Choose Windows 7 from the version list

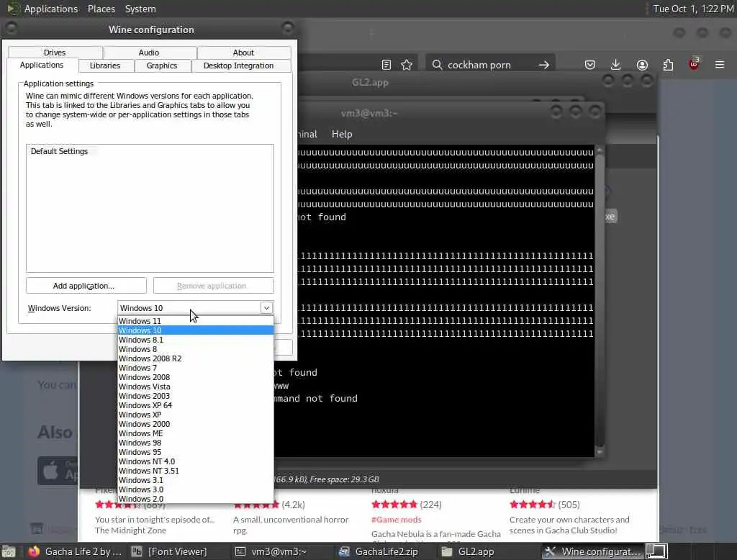(x=195, y=368)
